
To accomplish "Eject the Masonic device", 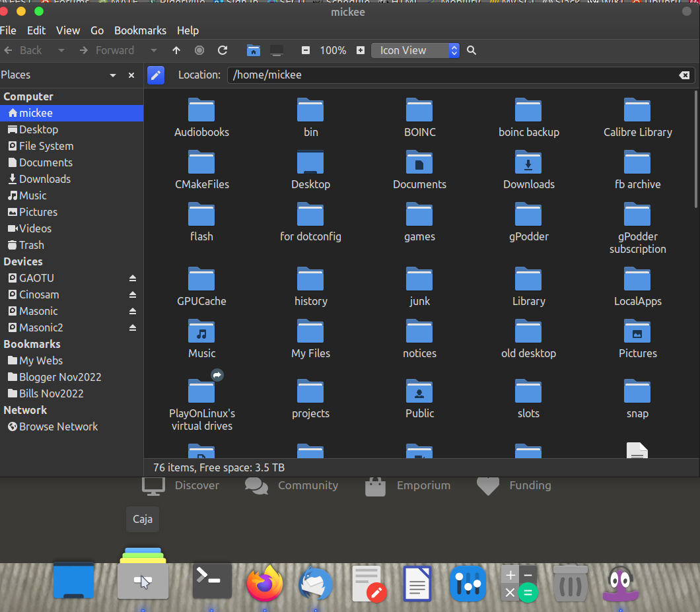I will click(x=133, y=311).
